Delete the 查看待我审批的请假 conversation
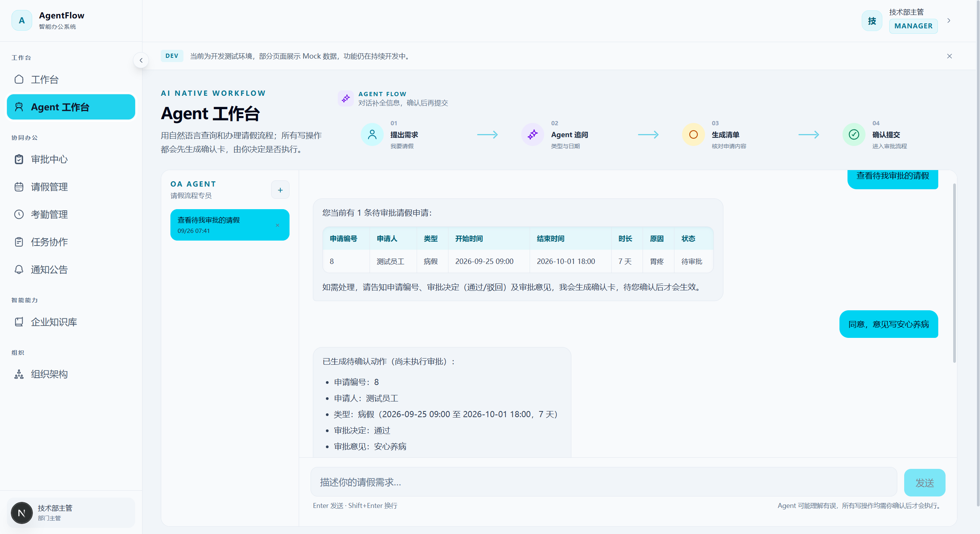Image resolution: width=980 pixels, height=534 pixels. coord(278,225)
